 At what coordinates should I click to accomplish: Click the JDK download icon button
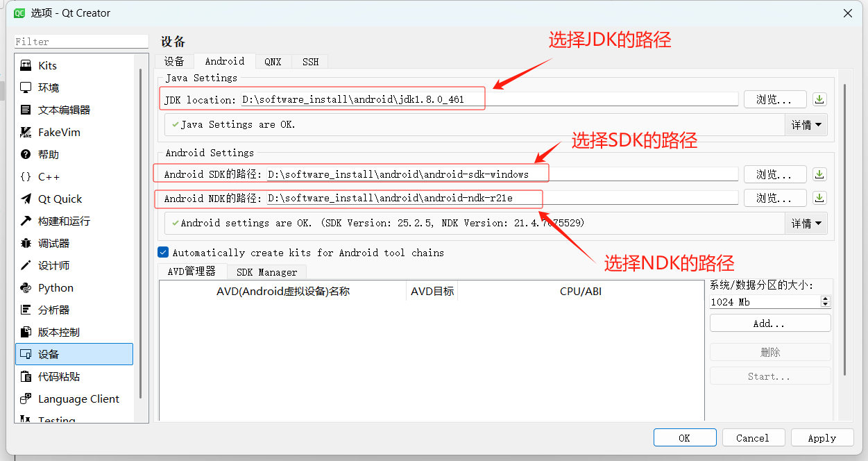pyautogui.click(x=819, y=99)
